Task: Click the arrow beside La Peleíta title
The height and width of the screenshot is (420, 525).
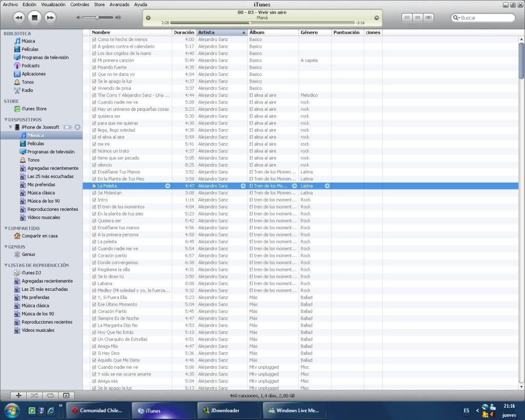Action: click(168, 186)
